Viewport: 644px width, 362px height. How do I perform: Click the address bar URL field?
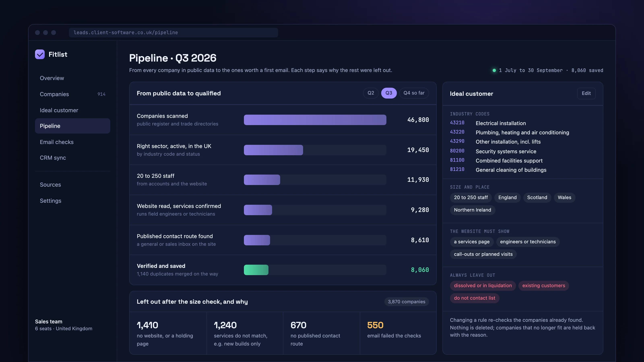173,32
